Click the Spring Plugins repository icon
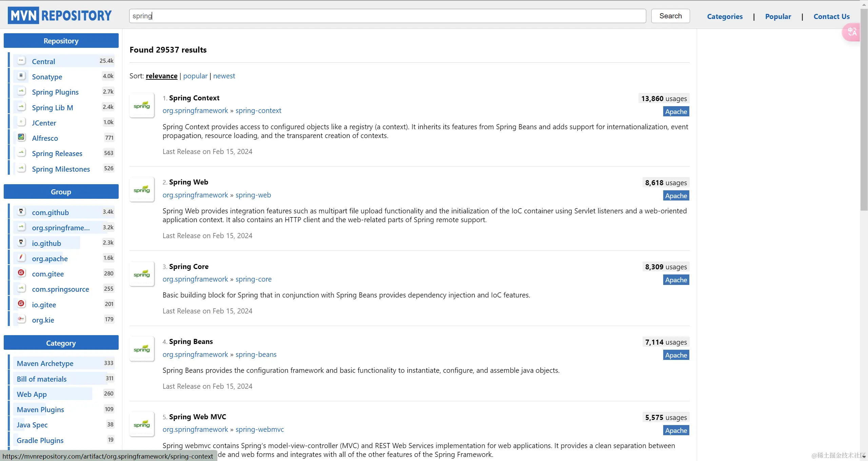The image size is (868, 461). (x=21, y=91)
